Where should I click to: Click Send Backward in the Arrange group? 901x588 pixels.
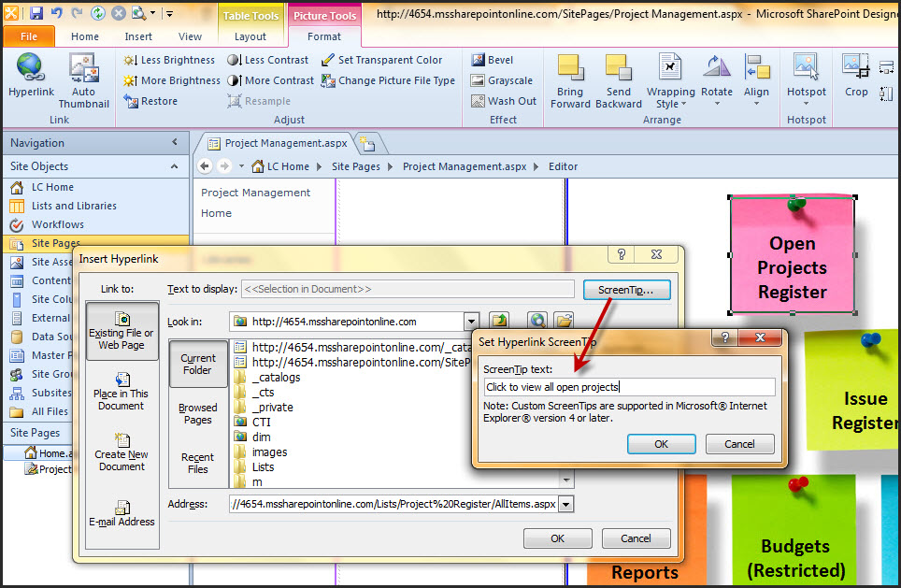click(x=618, y=80)
